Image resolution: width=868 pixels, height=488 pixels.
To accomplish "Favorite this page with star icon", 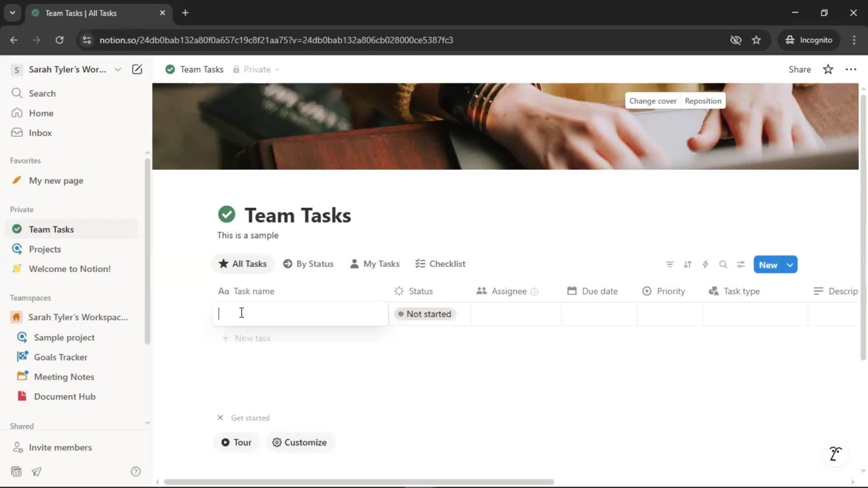I will (x=828, y=69).
